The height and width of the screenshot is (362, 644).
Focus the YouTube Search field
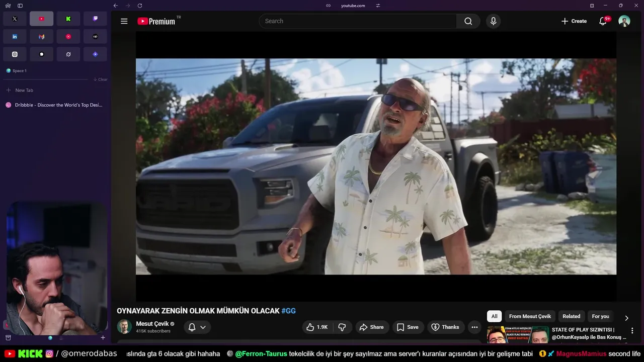pyautogui.click(x=358, y=21)
